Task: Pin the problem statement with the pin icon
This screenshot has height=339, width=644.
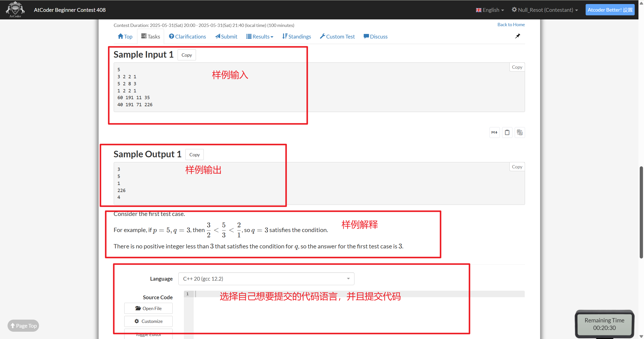Action: [517, 36]
